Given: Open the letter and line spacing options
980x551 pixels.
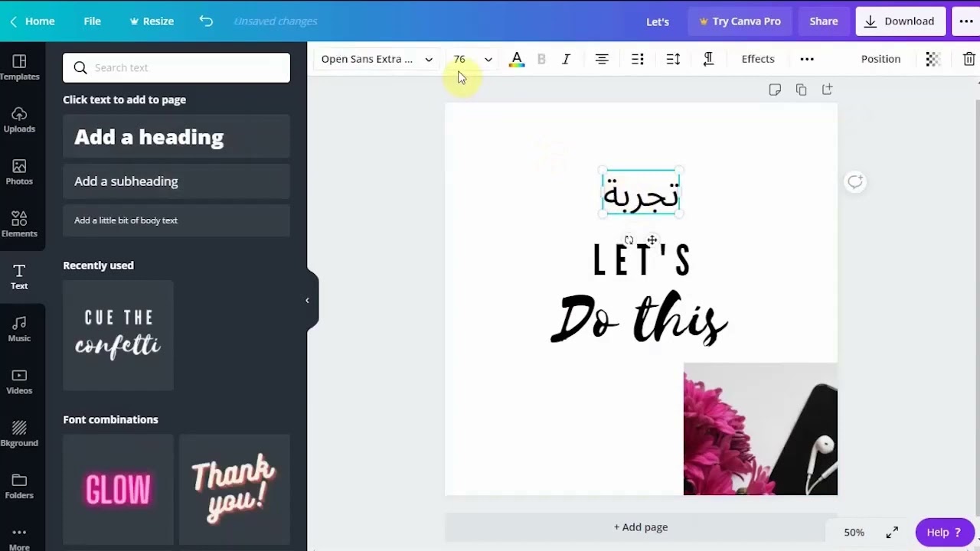Looking at the screenshot, I should click(x=673, y=59).
